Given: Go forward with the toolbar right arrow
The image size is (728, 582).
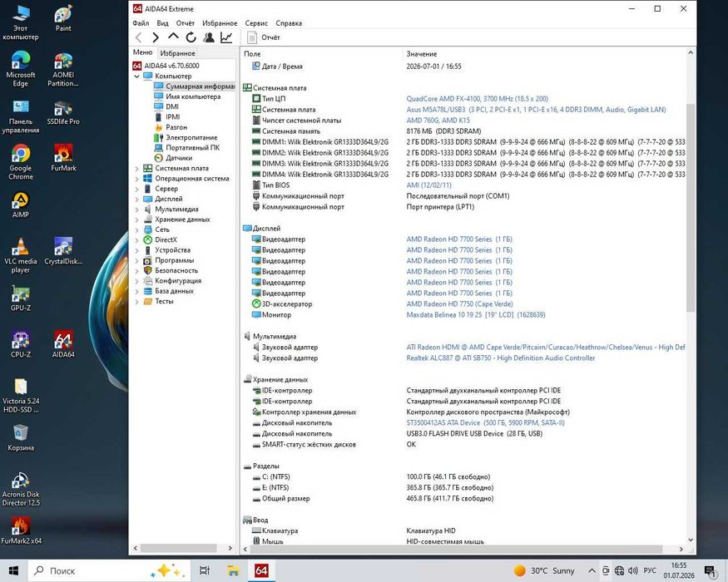Looking at the screenshot, I should [156, 37].
